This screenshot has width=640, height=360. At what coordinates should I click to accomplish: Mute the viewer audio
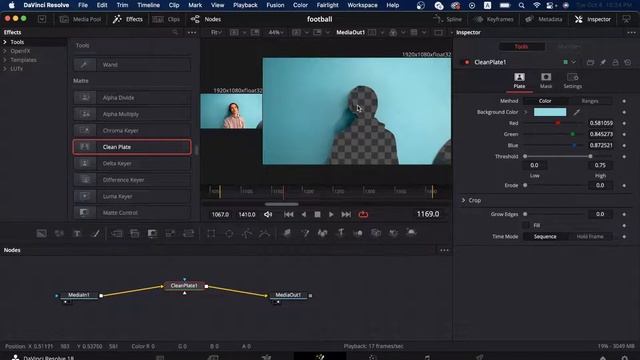point(268,214)
